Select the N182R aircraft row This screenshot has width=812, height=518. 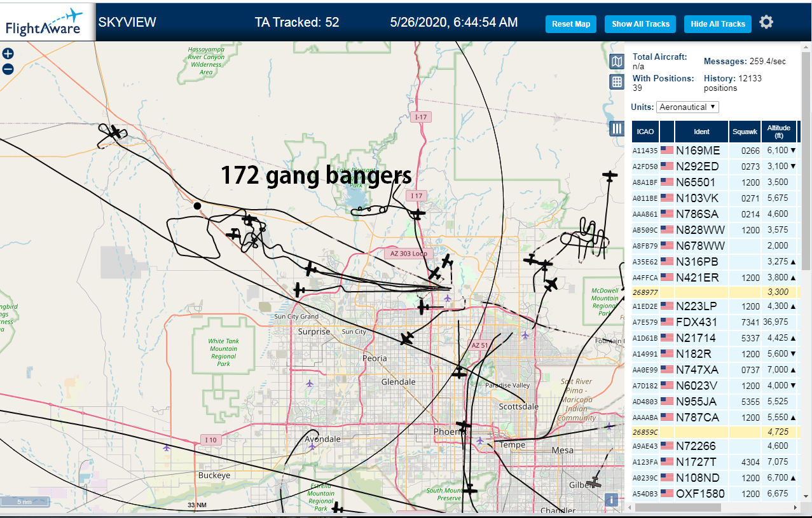tap(715, 354)
